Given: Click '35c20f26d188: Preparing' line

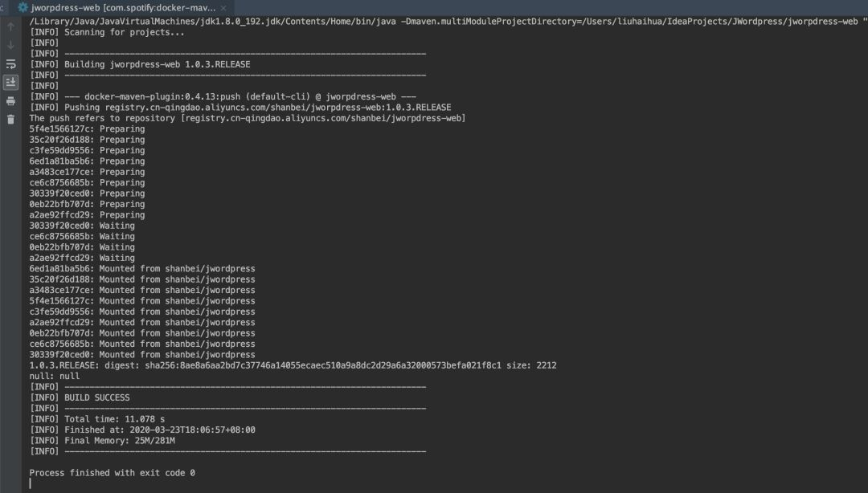Looking at the screenshot, I should pos(87,140).
